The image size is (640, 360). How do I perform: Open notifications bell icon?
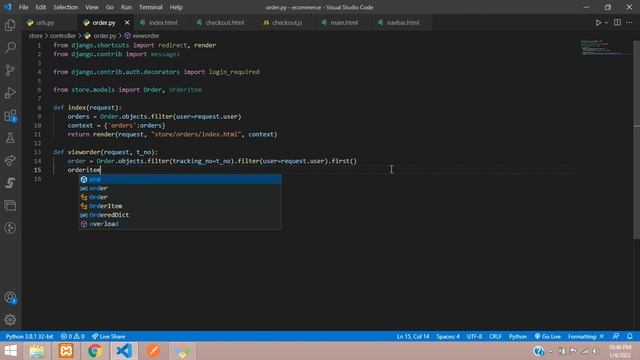(x=630, y=336)
